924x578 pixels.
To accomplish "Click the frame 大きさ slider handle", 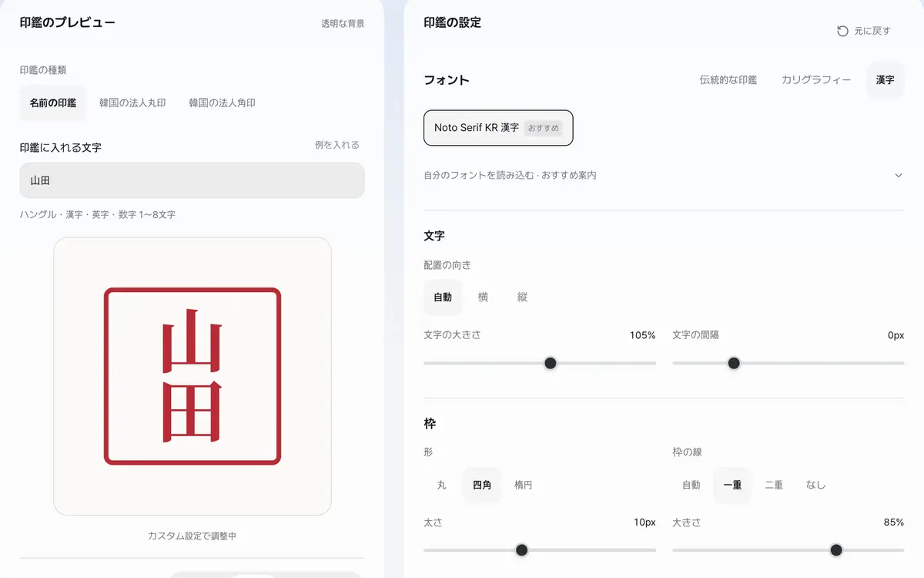I will 836,550.
